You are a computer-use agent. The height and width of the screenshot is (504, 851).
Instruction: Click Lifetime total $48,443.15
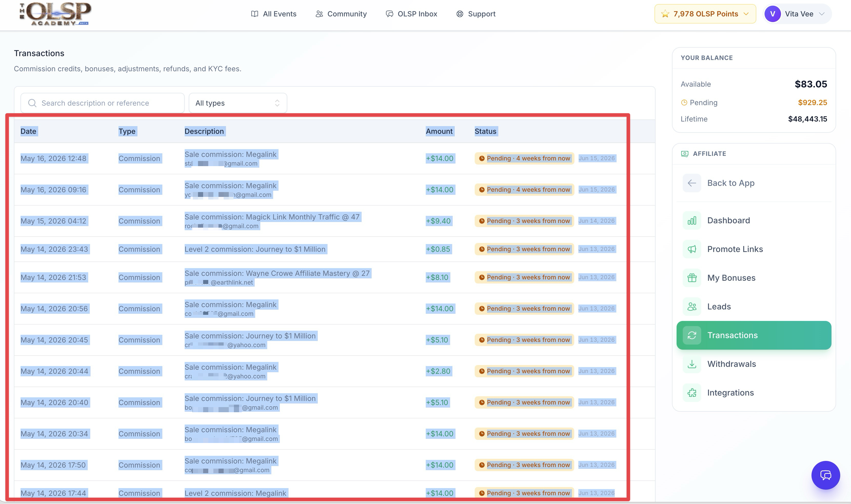(807, 119)
